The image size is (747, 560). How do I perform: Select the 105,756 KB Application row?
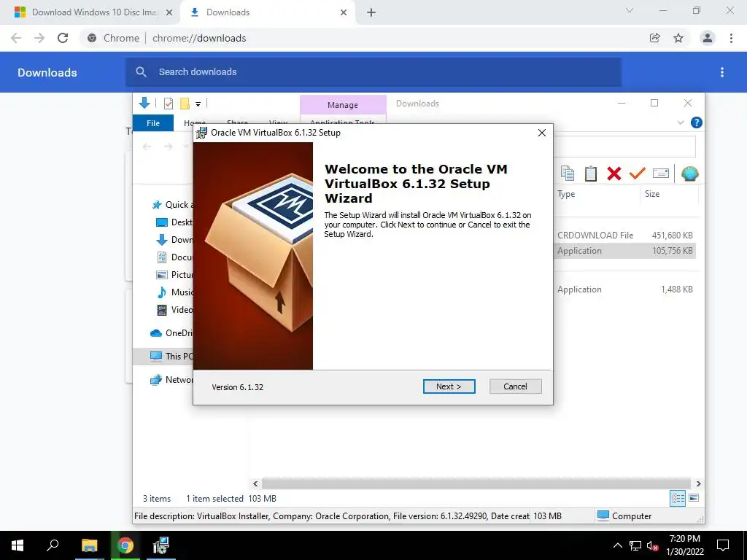point(625,251)
